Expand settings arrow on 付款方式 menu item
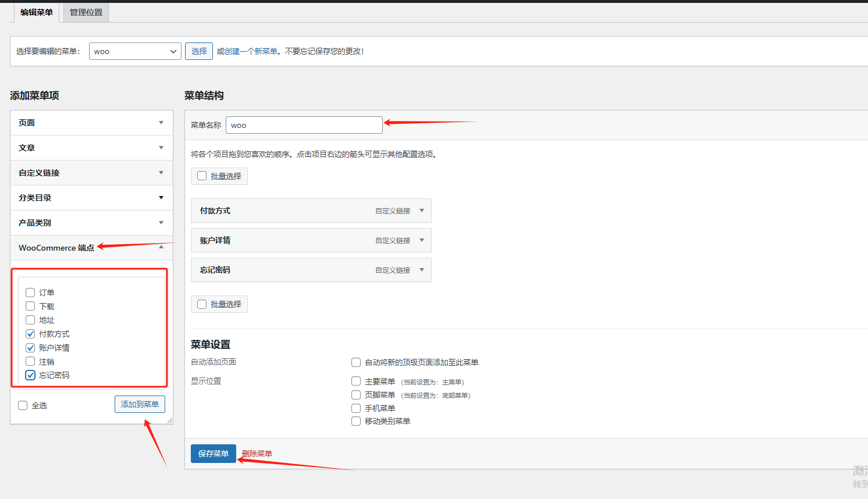The image size is (868, 499). (x=421, y=211)
